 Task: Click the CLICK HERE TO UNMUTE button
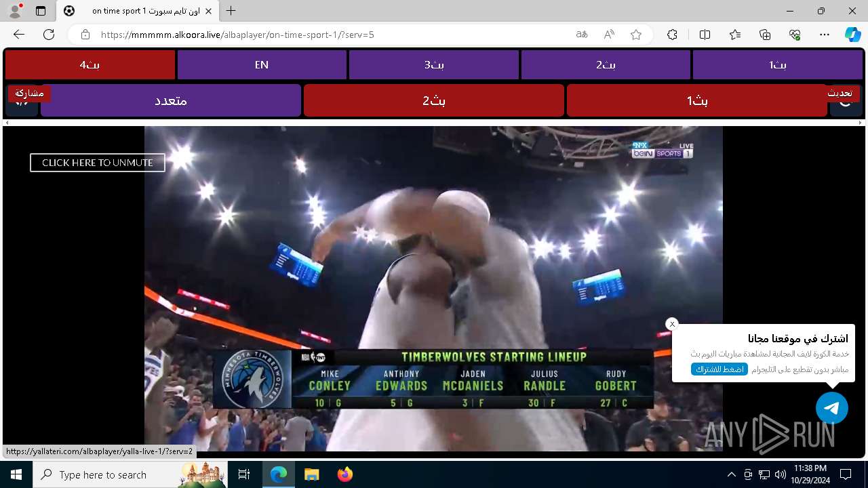tap(98, 163)
